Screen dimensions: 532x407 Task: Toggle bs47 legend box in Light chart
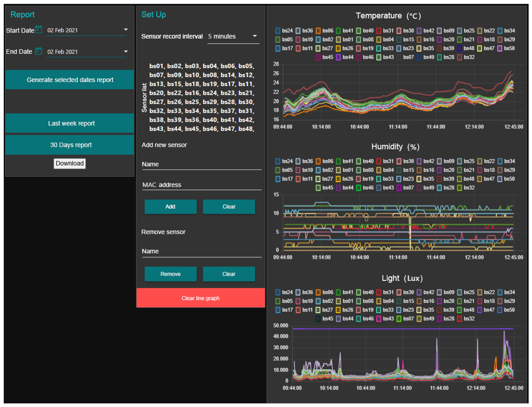[480, 310]
